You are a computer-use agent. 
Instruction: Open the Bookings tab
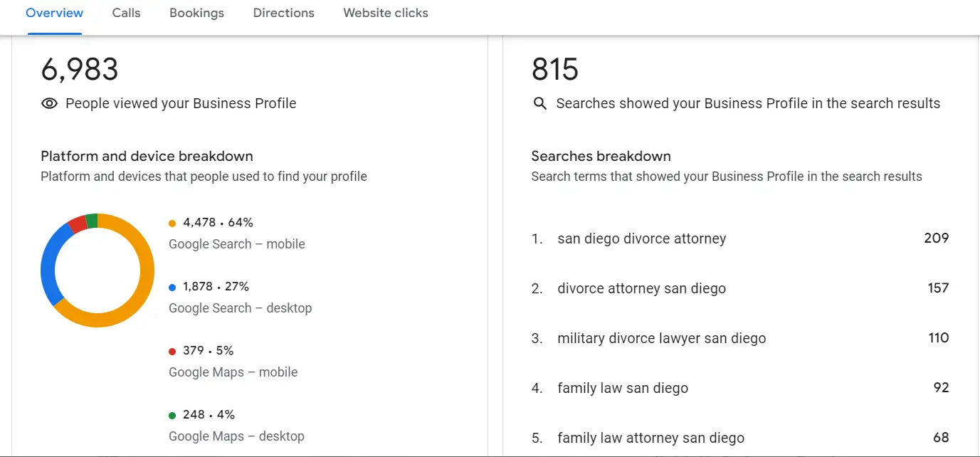(x=196, y=13)
